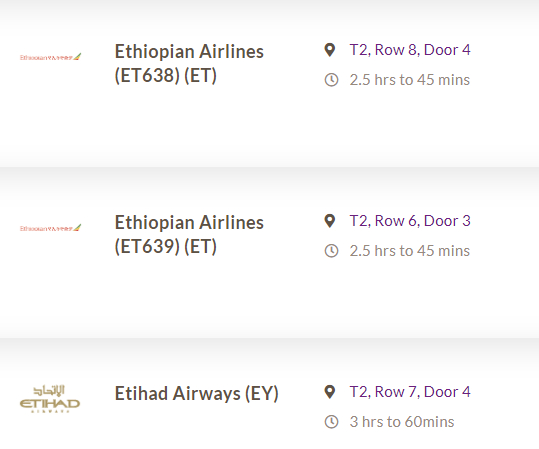Click the Etihad Airways logo
Viewport: 539px width, 449px height.
click(50, 399)
